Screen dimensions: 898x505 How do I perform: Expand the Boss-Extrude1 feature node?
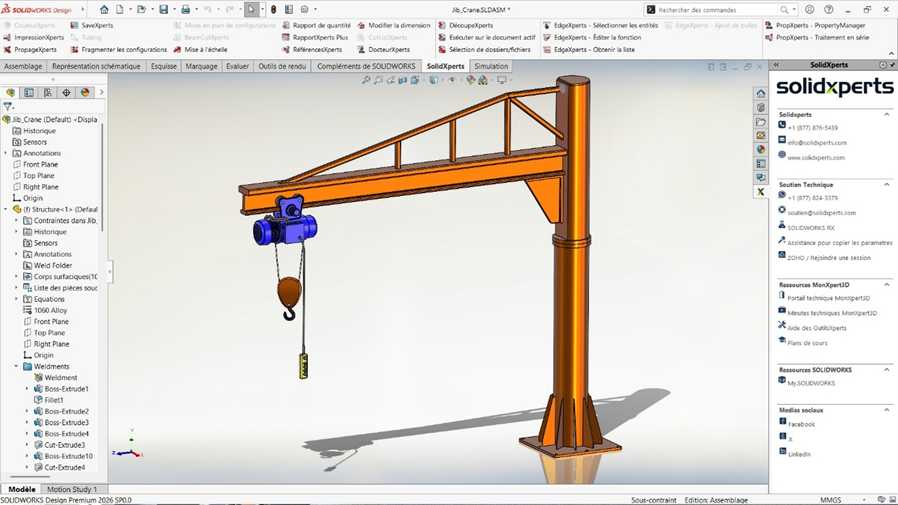tap(27, 389)
